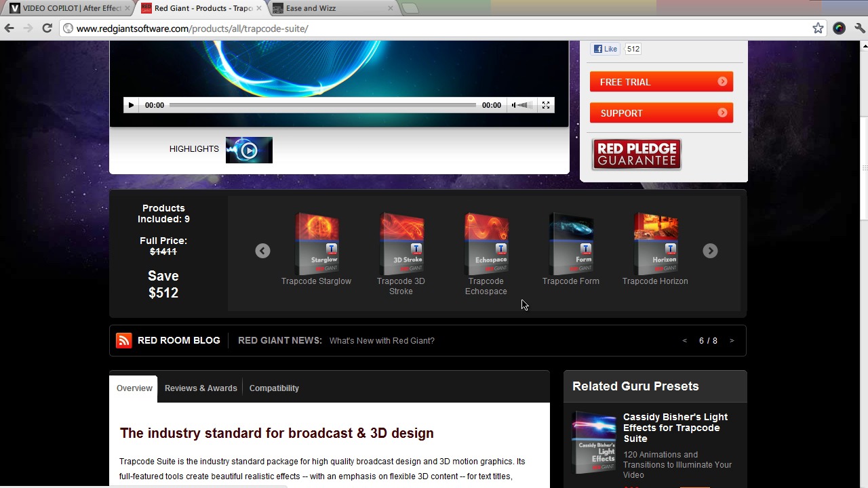
Task: Click the Full Price $1411 text
Action: click(163, 246)
